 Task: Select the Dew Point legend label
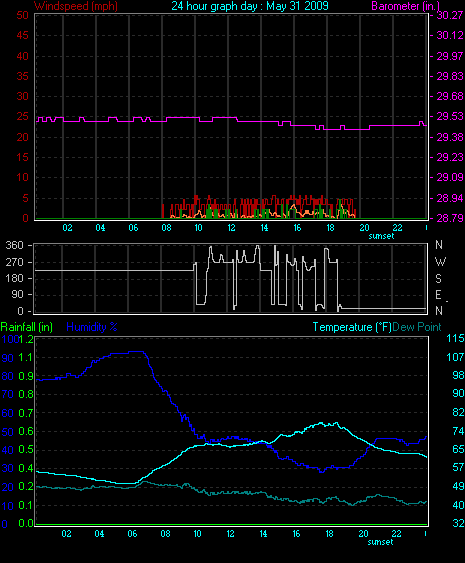pyautogui.click(x=417, y=327)
